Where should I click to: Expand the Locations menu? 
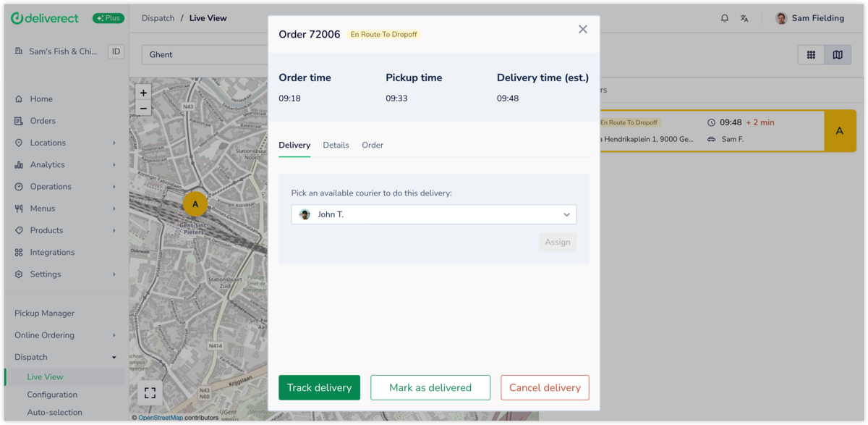click(65, 143)
